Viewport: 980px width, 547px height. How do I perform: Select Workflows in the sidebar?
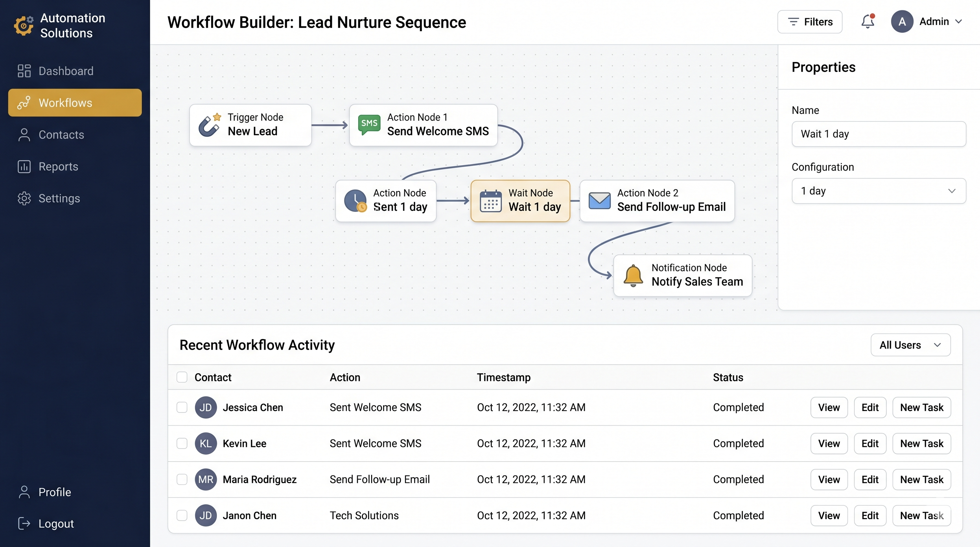pos(74,103)
